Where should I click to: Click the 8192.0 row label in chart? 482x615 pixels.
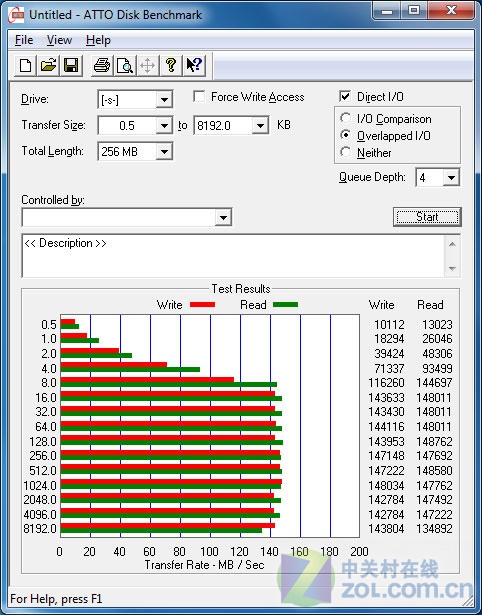(40, 528)
